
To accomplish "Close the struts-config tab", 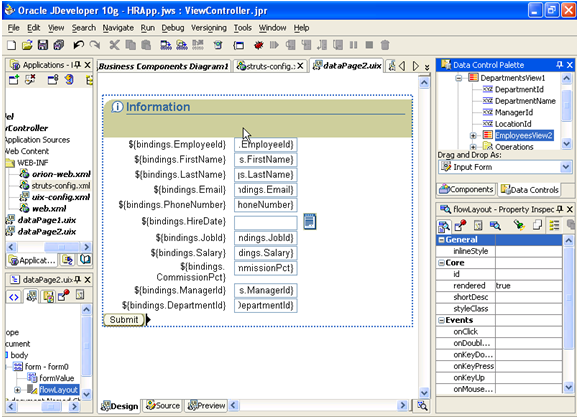I will [x=300, y=66].
